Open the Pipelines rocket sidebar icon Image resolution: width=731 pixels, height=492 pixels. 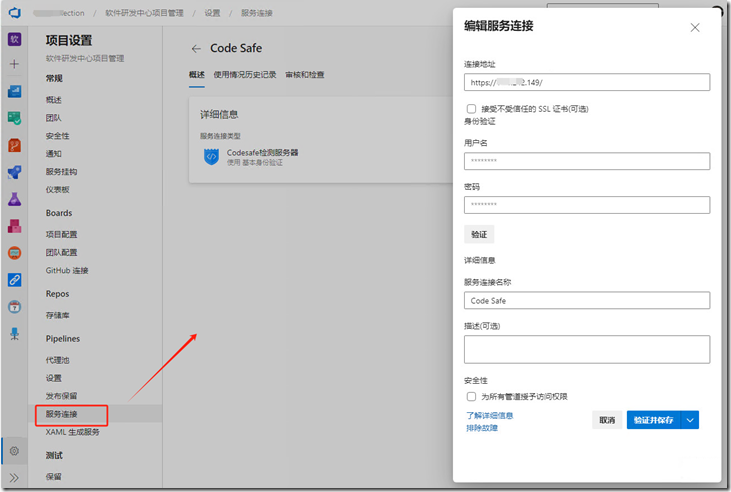(x=14, y=172)
